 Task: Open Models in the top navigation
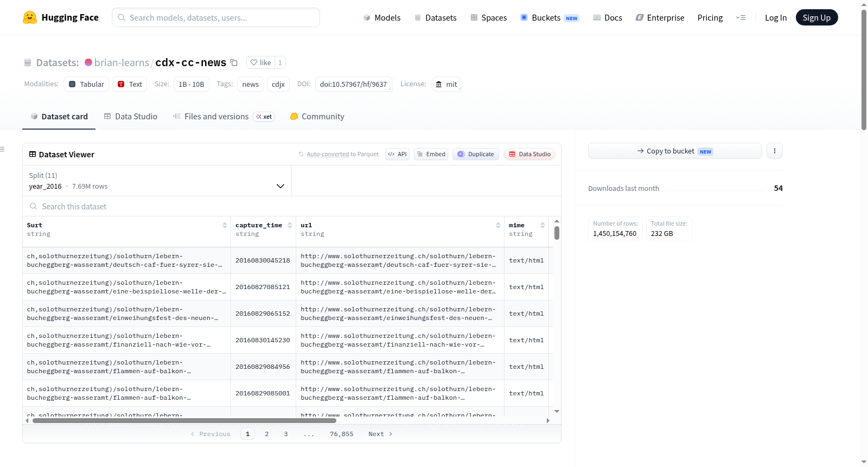(x=381, y=17)
